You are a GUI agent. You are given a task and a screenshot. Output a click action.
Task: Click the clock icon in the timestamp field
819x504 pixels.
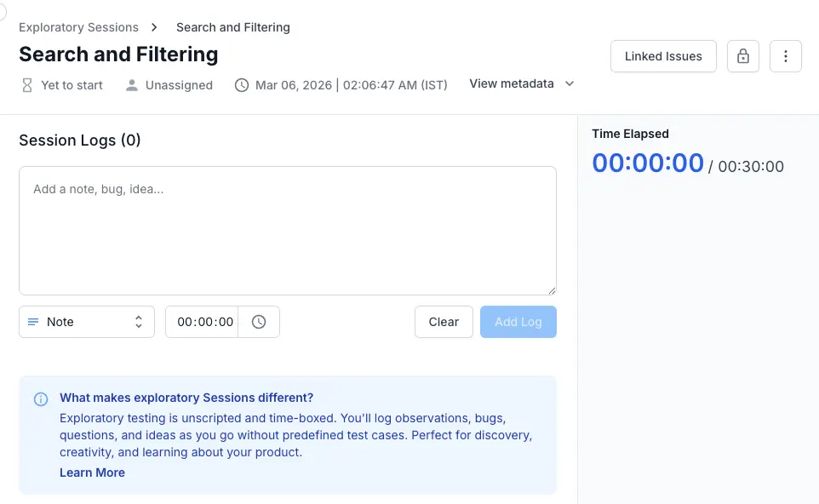[259, 322]
